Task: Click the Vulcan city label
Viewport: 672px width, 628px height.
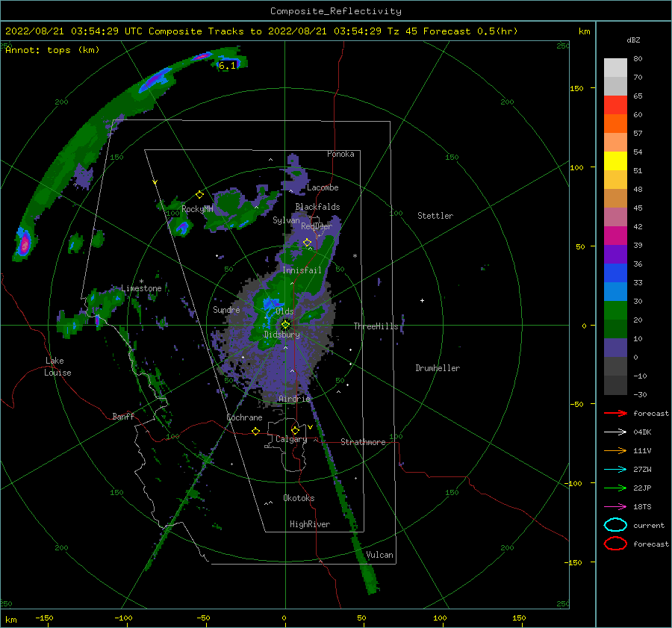Action: (x=380, y=555)
